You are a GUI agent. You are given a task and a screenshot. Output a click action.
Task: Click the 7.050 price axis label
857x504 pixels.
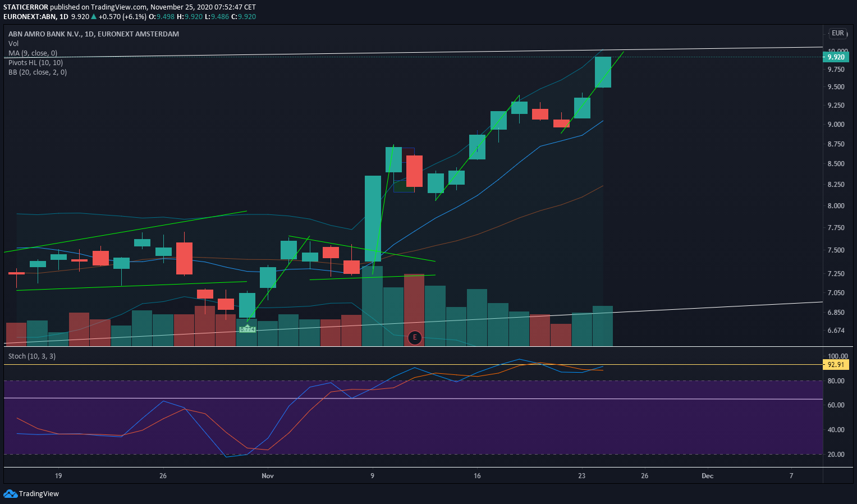pos(836,293)
